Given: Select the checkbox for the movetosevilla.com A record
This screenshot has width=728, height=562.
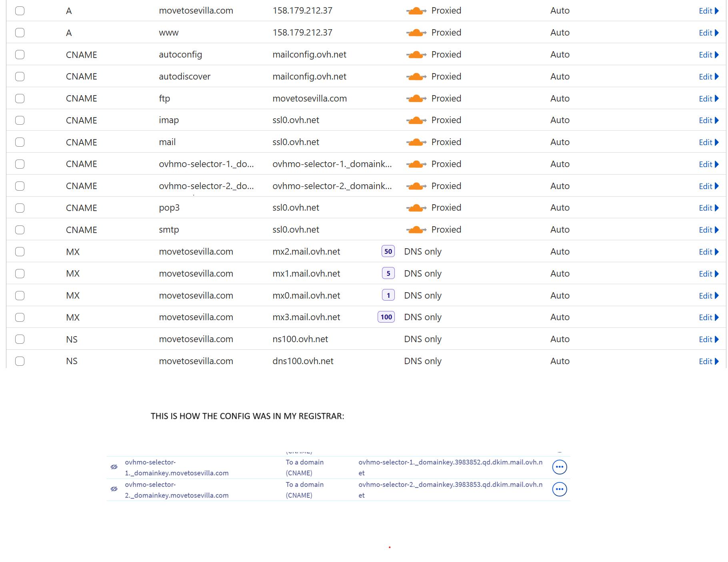Looking at the screenshot, I should [20, 11].
